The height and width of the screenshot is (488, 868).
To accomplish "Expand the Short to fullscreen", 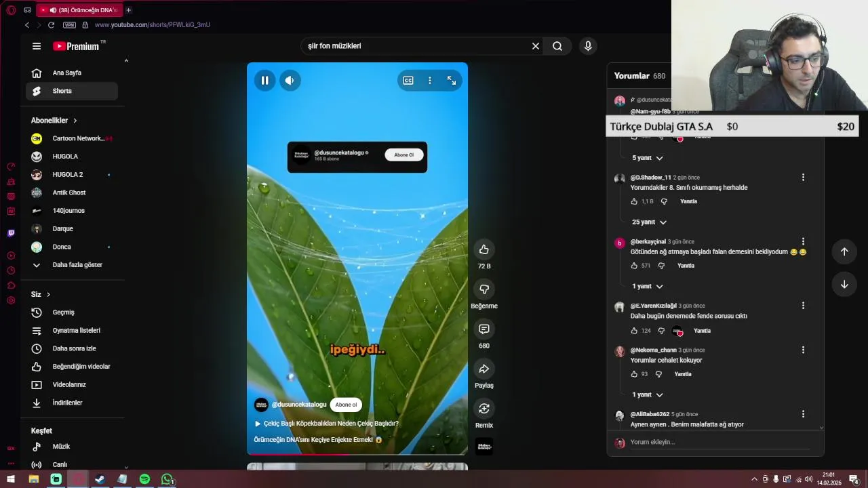I will tap(452, 81).
